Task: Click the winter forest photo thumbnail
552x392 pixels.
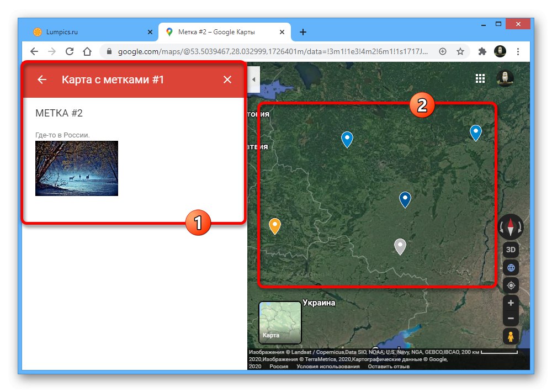Action: (x=76, y=168)
